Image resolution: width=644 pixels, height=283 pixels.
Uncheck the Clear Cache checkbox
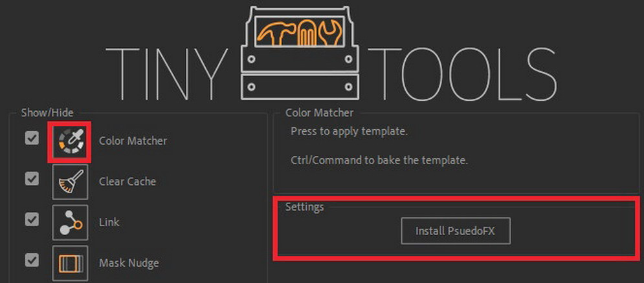click(32, 179)
